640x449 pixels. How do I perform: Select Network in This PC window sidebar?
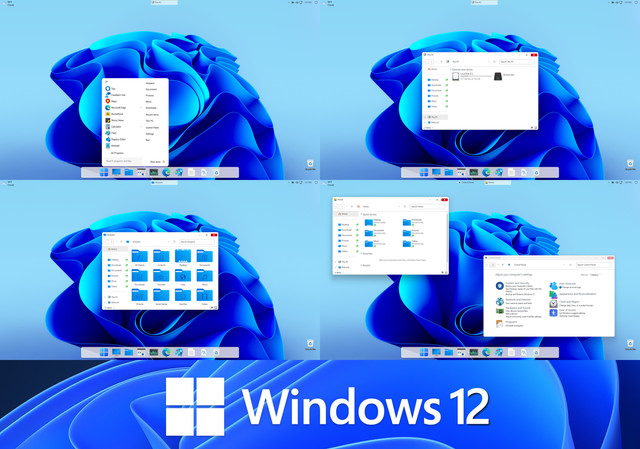pyautogui.click(x=435, y=122)
